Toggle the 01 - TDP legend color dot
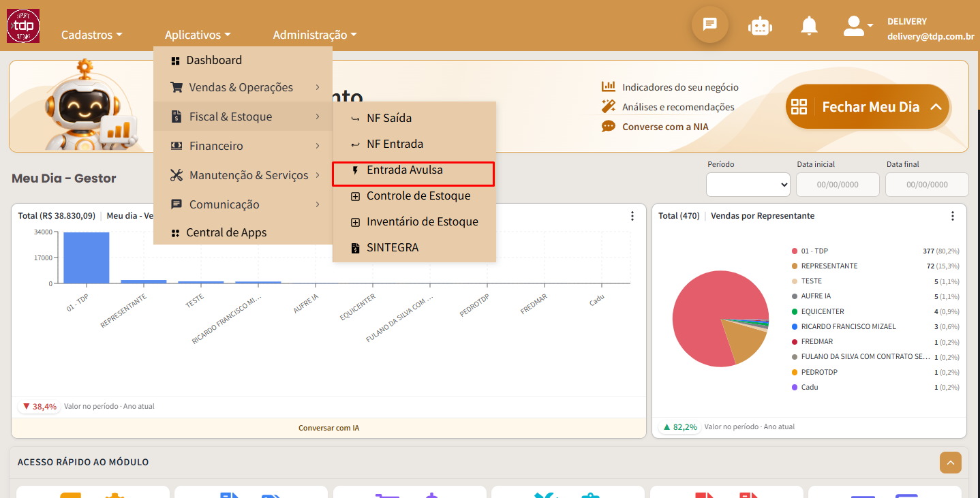The image size is (980, 498). [795, 251]
